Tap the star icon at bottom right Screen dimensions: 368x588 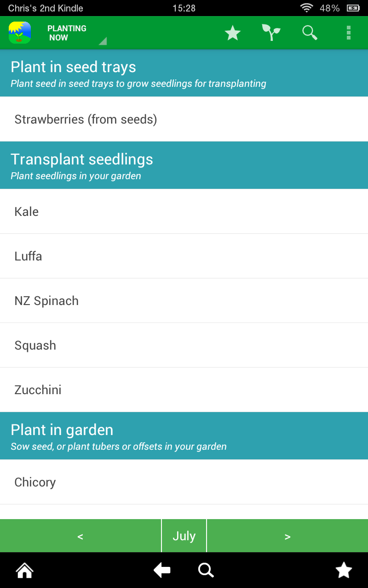[x=343, y=570]
